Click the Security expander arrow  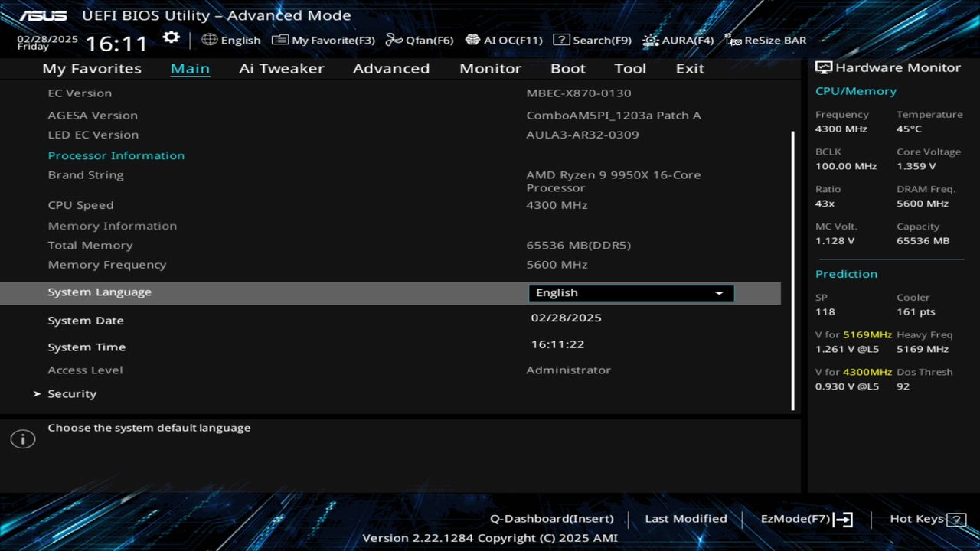(37, 393)
